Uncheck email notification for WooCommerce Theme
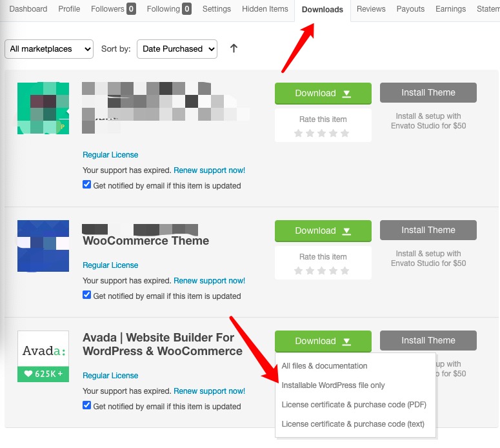 point(86,295)
